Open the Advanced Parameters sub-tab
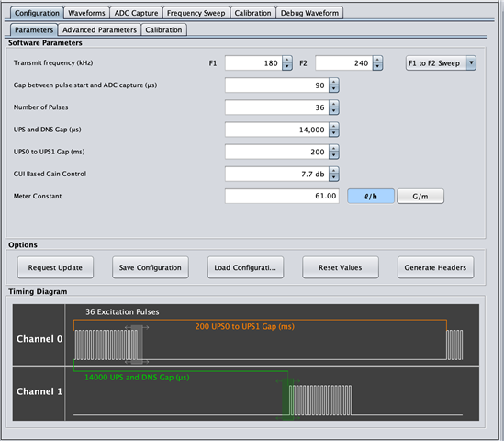504x441 pixels. pos(100,30)
